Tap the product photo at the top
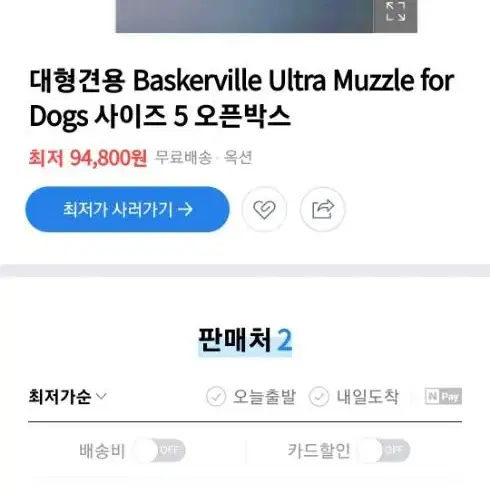 [244, 16]
